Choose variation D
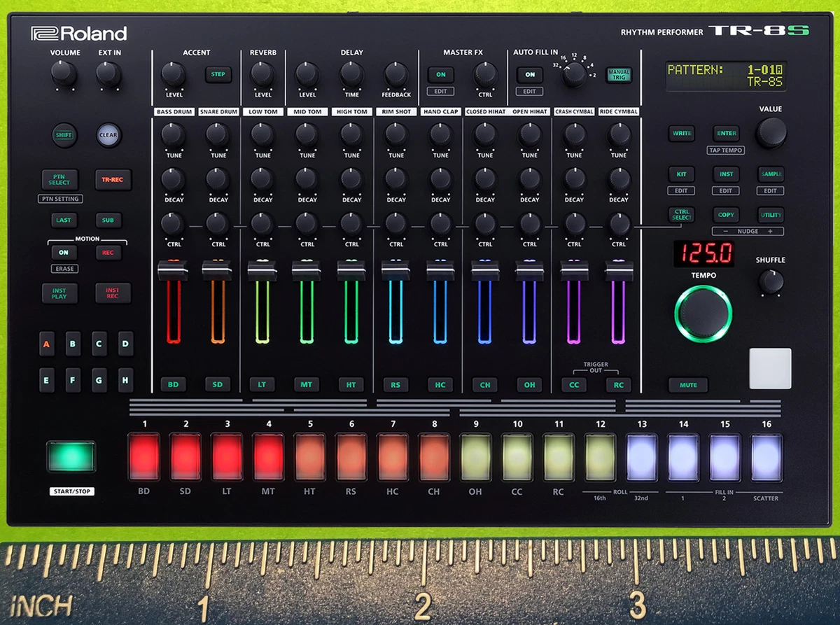This screenshot has height=625, width=840. coord(125,344)
